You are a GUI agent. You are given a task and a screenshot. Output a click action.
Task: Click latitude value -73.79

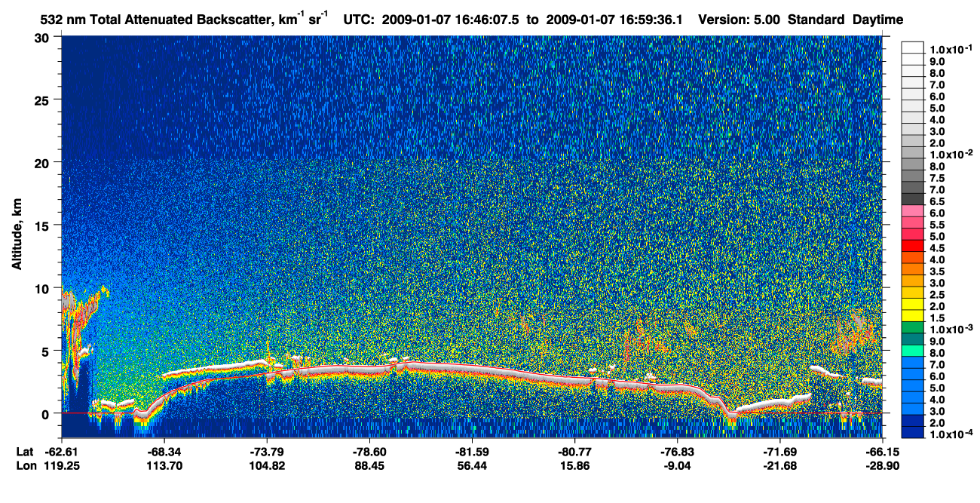(267, 451)
